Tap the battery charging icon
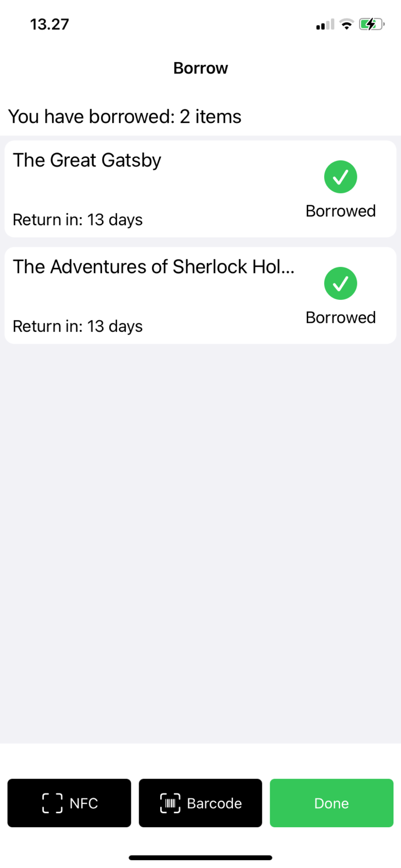This screenshot has width=401, height=868. click(x=372, y=24)
